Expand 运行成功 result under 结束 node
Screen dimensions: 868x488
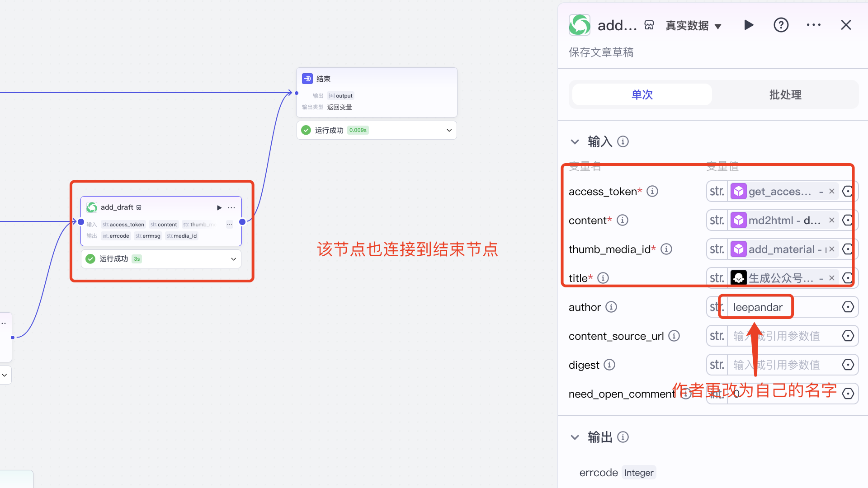(x=449, y=130)
